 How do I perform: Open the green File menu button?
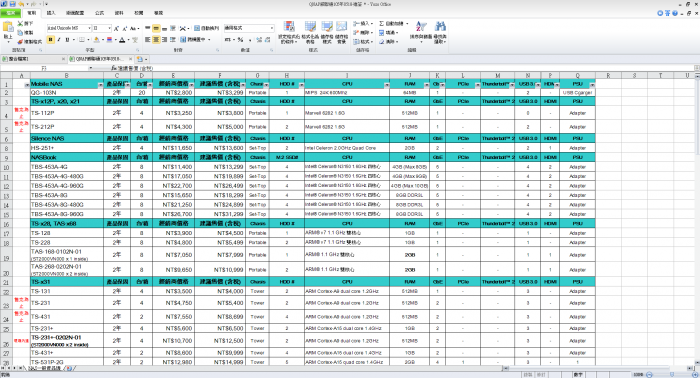(x=10, y=13)
